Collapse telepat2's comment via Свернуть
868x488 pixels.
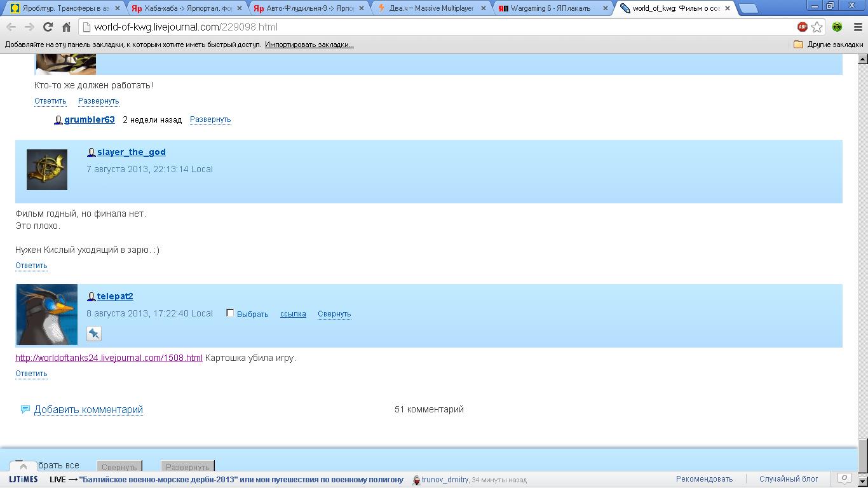[334, 314]
